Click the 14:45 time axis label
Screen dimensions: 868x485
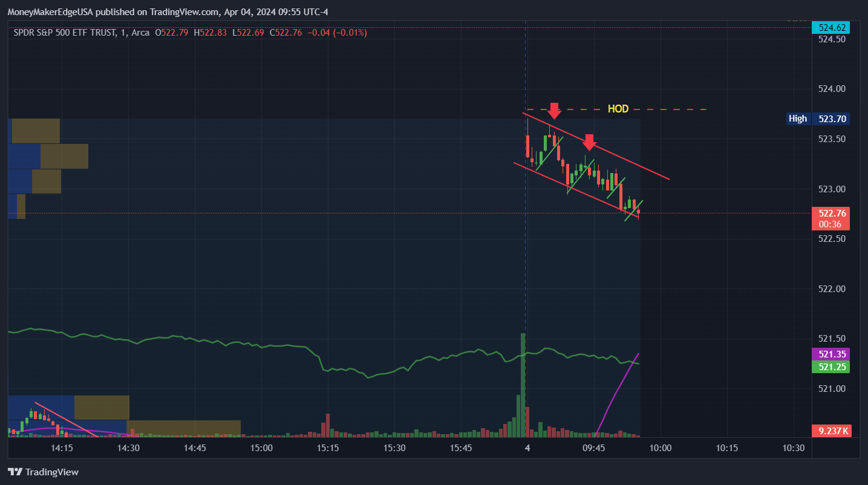point(195,448)
